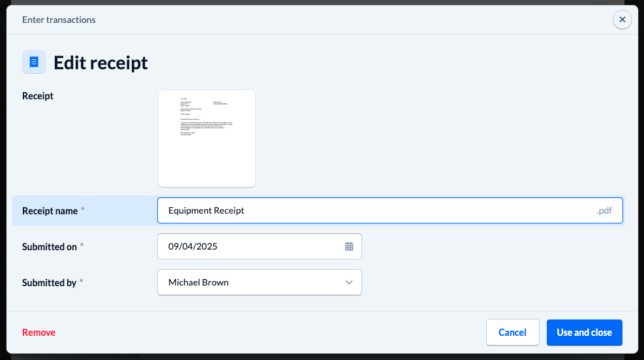
Task: Click the .pdf extension suffix
Action: point(604,210)
